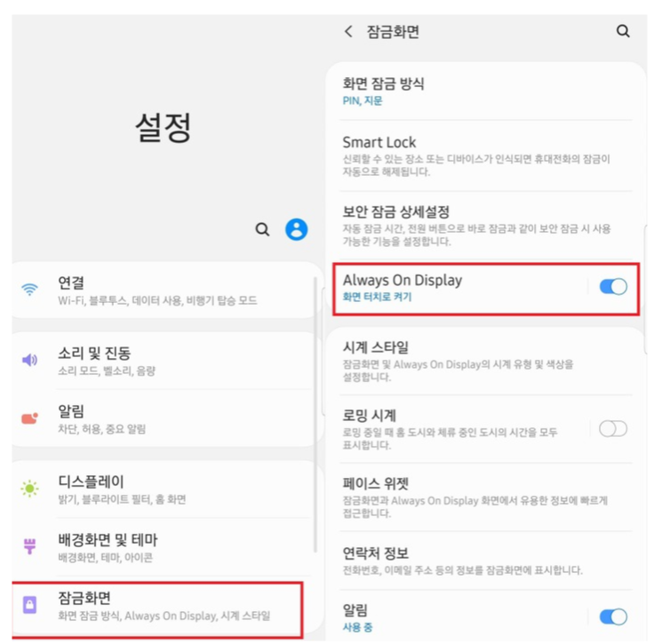The height and width of the screenshot is (644, 654).
Task: Open 연락처 정보 option
Action: click(486, 561)
